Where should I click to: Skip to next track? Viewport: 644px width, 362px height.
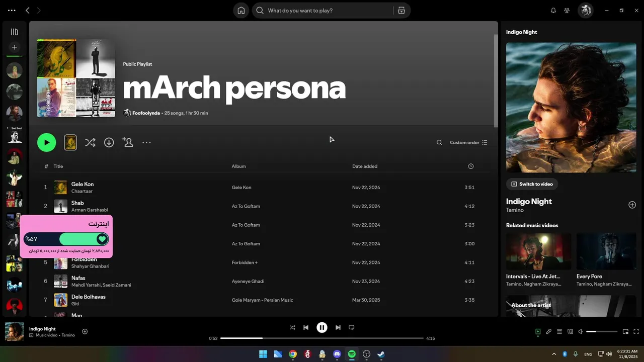[338, 327]
